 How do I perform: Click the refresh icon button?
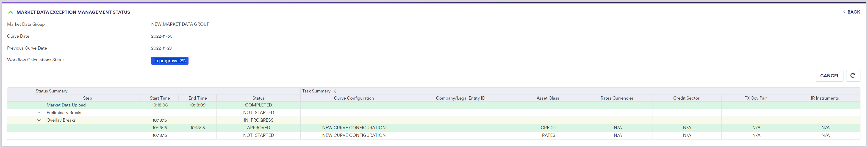(x=852, y=76)
